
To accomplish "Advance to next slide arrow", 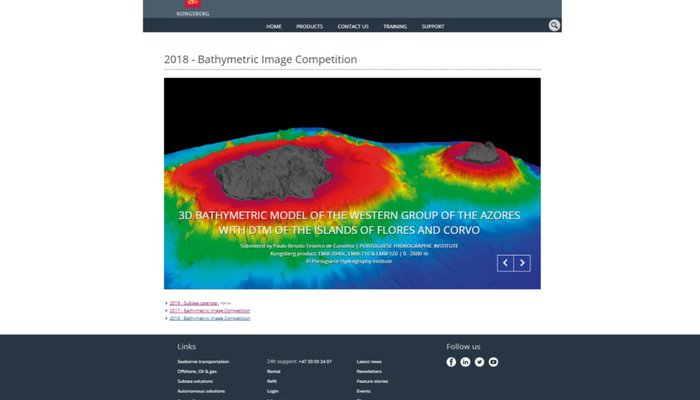I will coord(522,263).
